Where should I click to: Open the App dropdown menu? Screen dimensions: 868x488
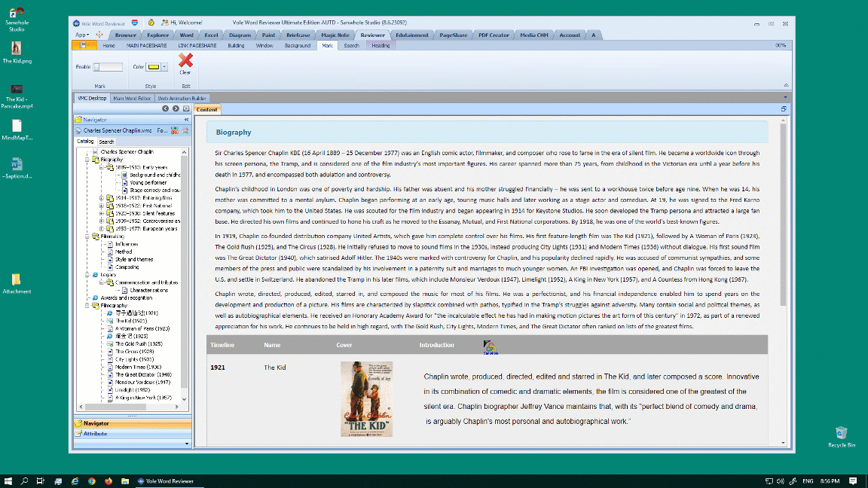(81, 35)
